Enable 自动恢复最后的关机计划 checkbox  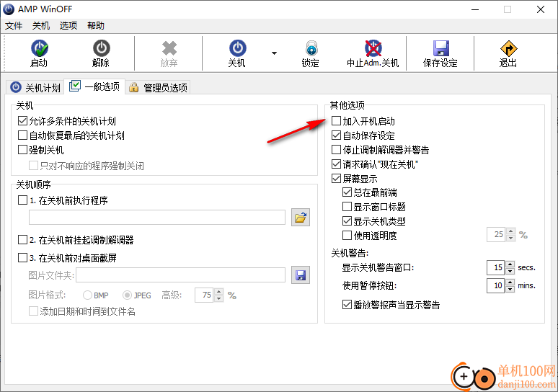pos(22,135)
